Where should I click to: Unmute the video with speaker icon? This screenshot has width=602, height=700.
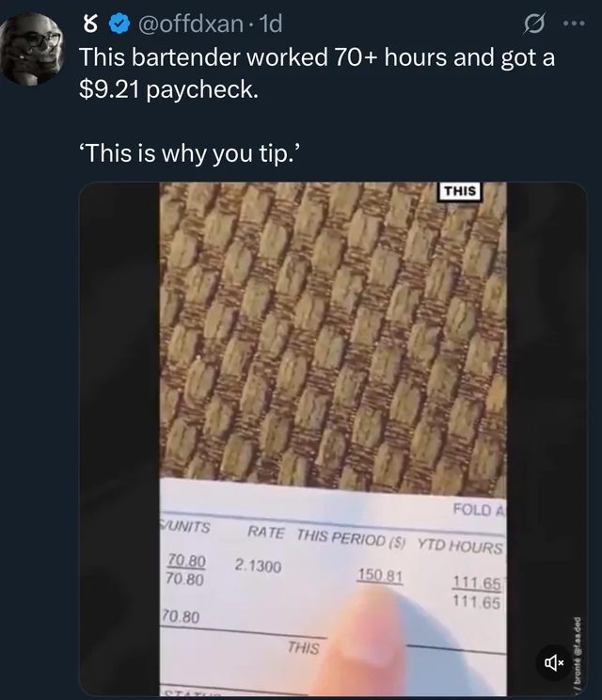554,662
